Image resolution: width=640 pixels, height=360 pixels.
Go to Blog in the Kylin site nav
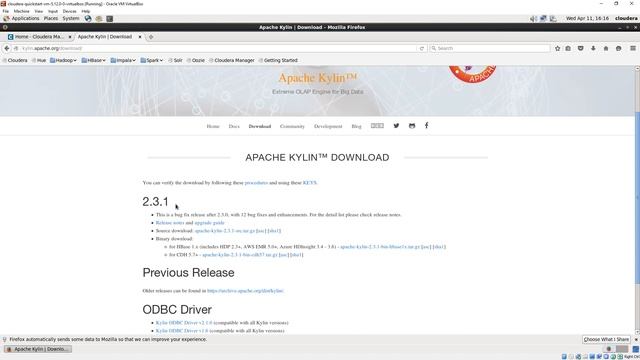pos(356,126)
